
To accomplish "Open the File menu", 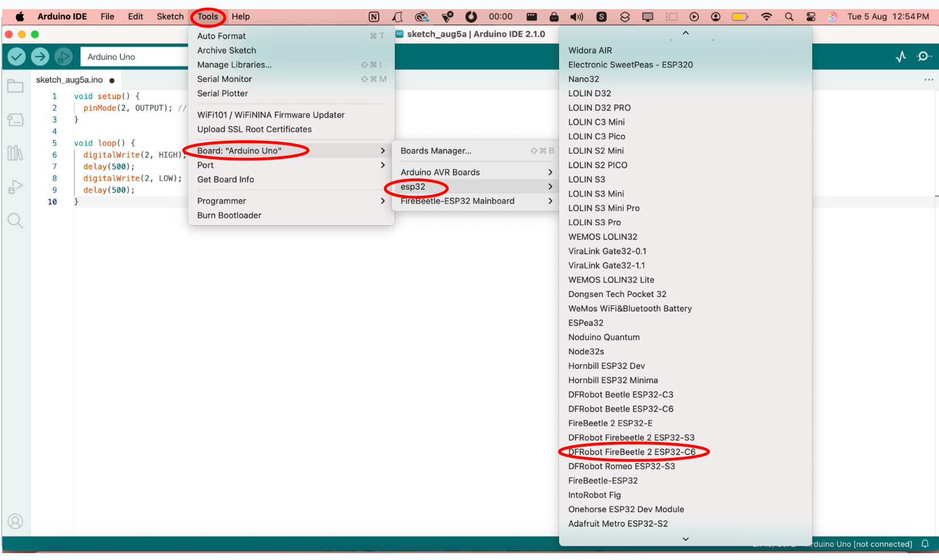I will click(107, 17).
